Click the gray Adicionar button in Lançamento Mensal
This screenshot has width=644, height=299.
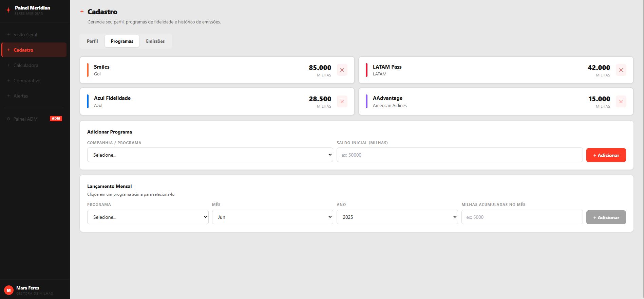tap(606, 217)
